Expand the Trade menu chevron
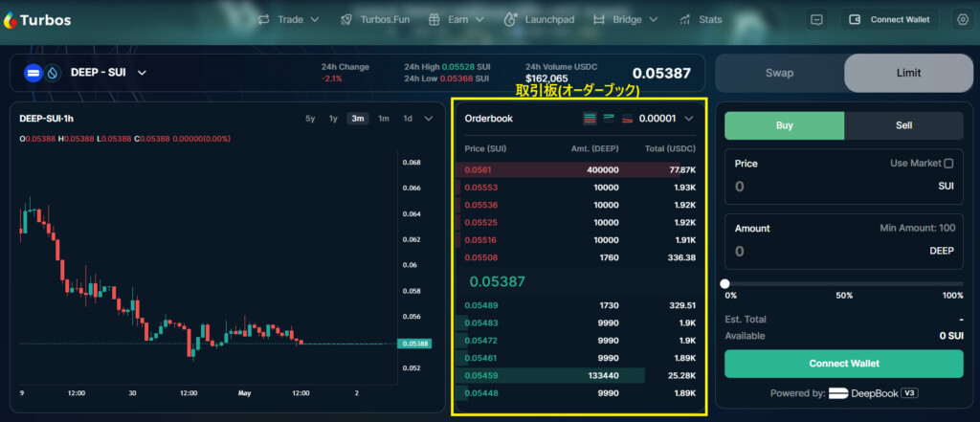The image size is (980, 422). pos(314,19)
